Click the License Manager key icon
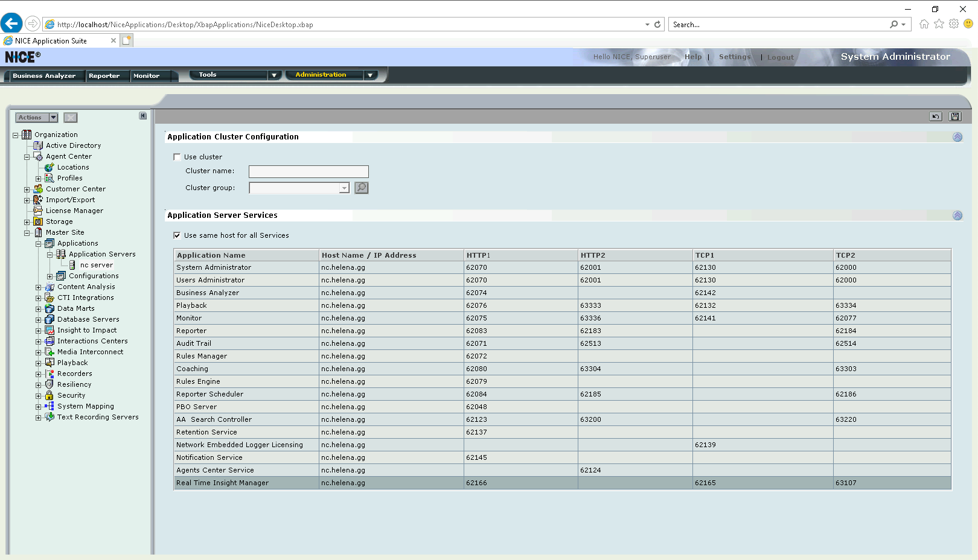Image resolution: width=978 pixels, height=560 pixels. (x=38, y=211)
